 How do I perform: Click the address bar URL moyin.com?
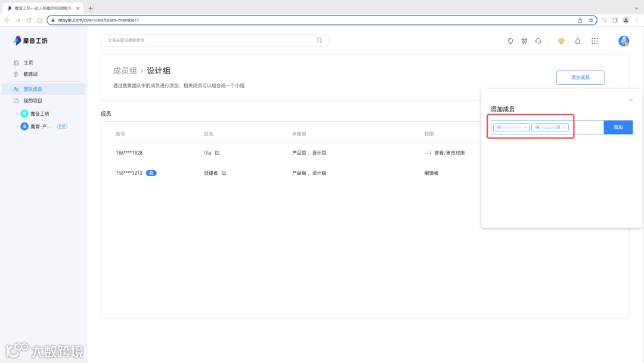pyautogui.click(x=98, y=20)
